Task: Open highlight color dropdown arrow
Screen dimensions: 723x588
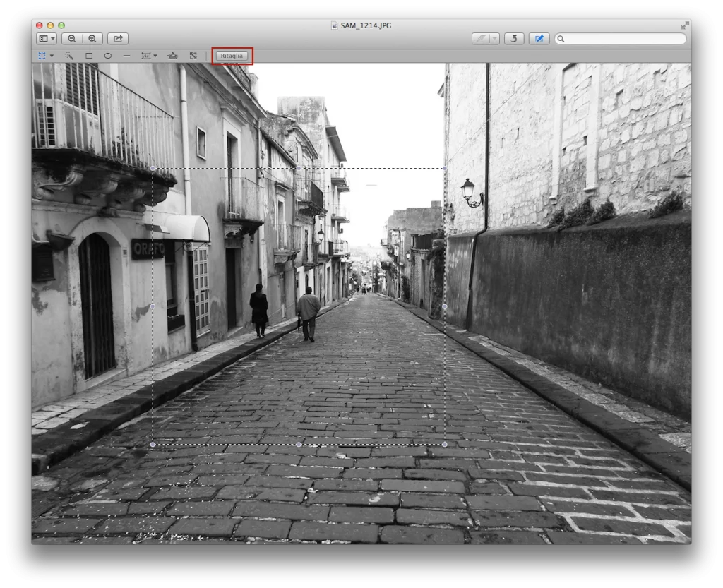Action: point(494,39)
